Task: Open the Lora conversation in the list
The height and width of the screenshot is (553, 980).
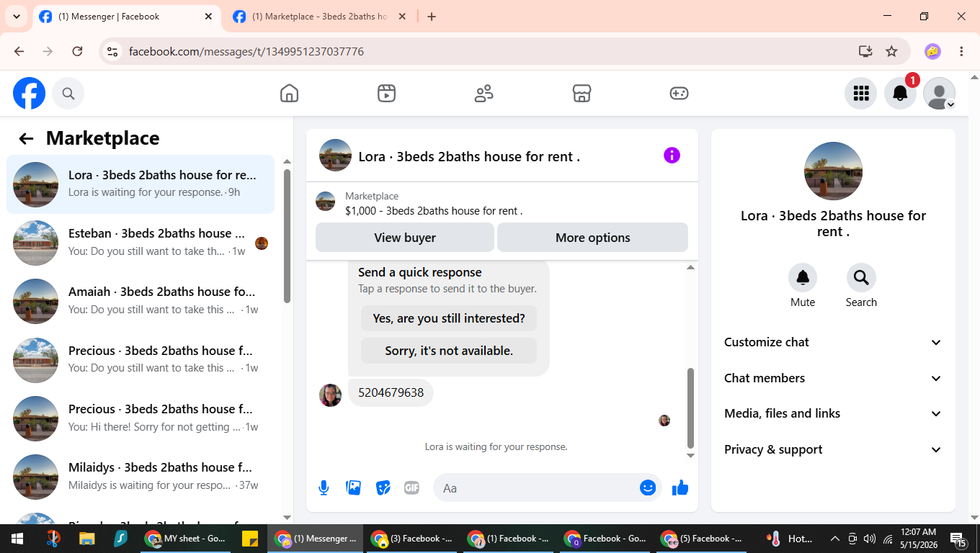Action: tap(141, 184)
